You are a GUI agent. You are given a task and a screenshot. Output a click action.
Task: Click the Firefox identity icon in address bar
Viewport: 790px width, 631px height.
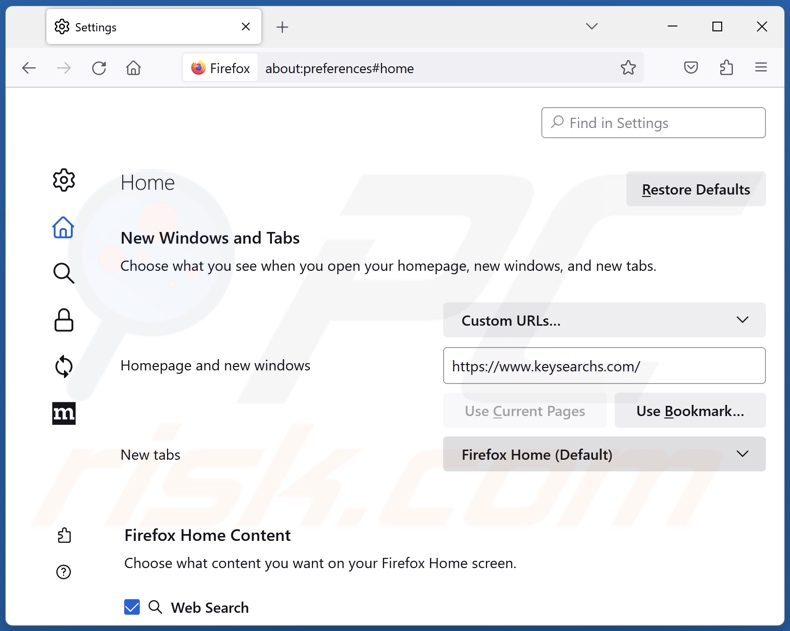(220, 68)
